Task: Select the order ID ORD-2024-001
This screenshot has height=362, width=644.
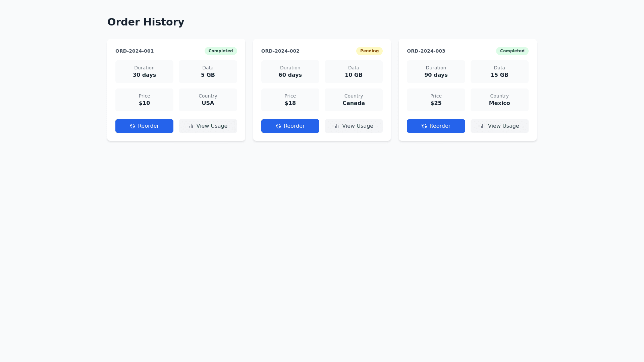Action: pos(134,51)
